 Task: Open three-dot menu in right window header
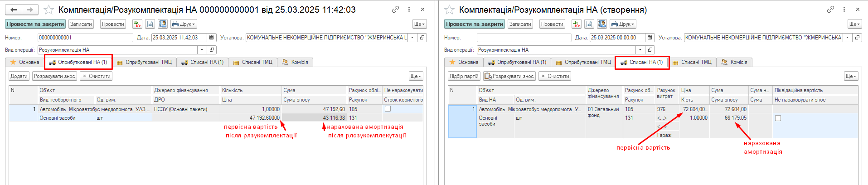[x=844, y=9]
